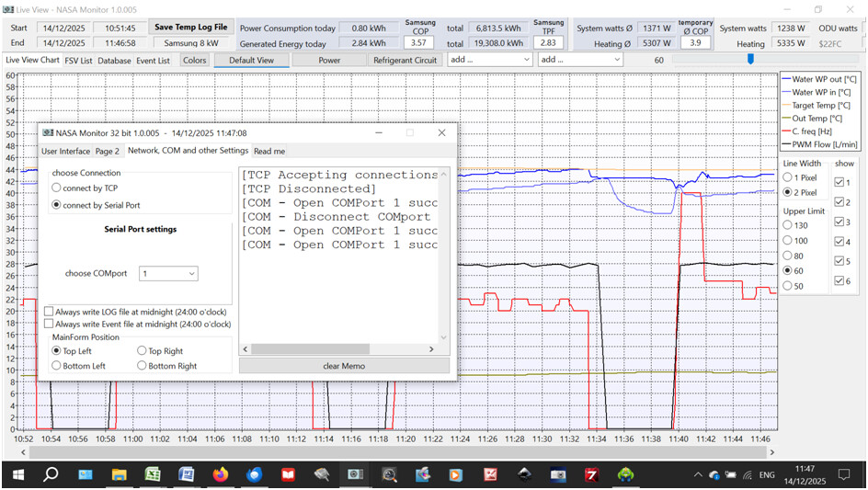868x490 pixels.
Task: Switch to the Event List tab
Action: coord(153,61)
